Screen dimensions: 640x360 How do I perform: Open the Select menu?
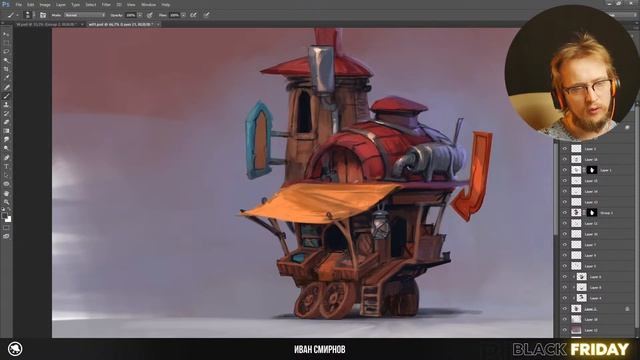pyautogui.click(x=91, y=4)
